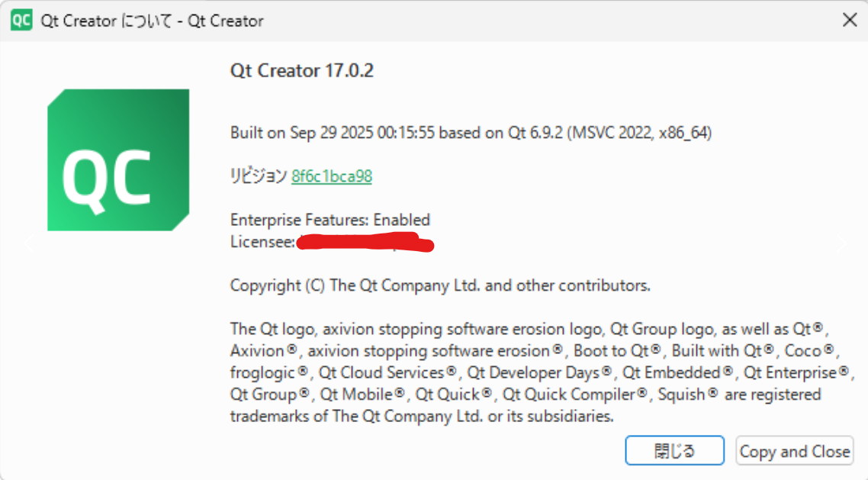The height and width of the screenshot is (480, 868).
Task: Click the 'froglogic®' trademark text
Action: pos(270,373)
